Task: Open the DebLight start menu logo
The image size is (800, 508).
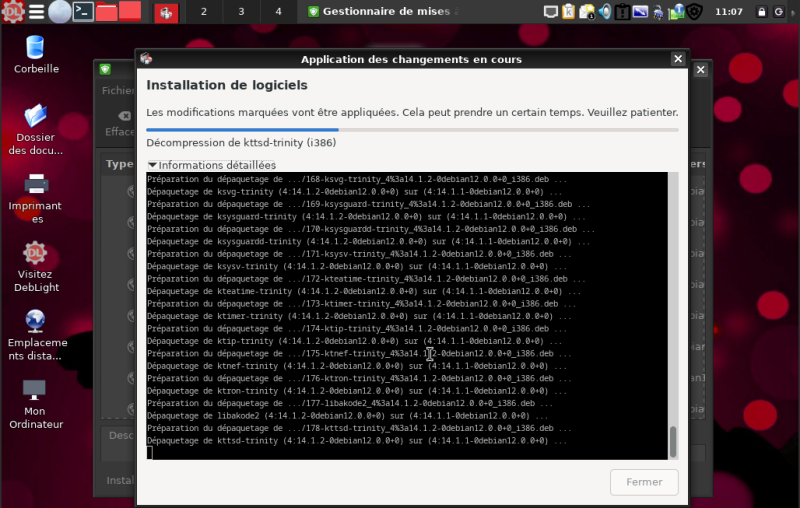Action: [13, 12]
